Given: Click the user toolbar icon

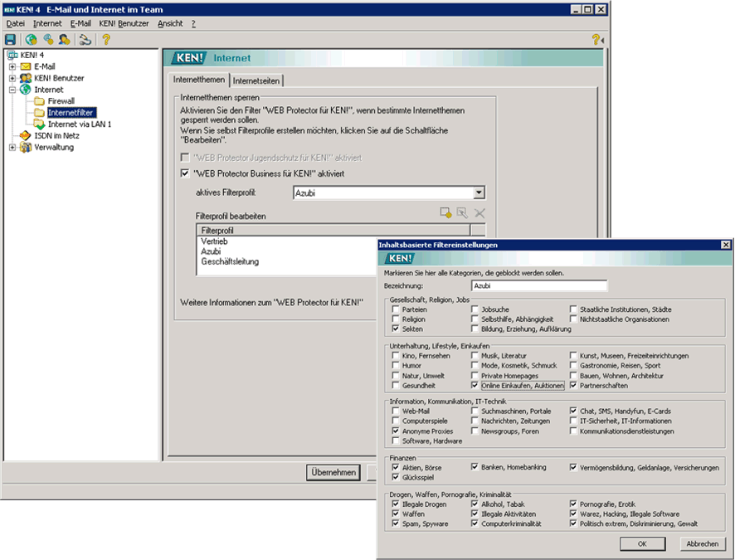Looking at the screenshot, I should [64, 40].
